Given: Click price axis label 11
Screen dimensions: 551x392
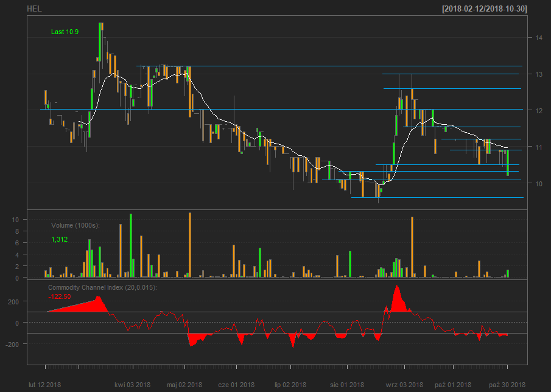Looking at the screenshot, I should pos(539,147).
